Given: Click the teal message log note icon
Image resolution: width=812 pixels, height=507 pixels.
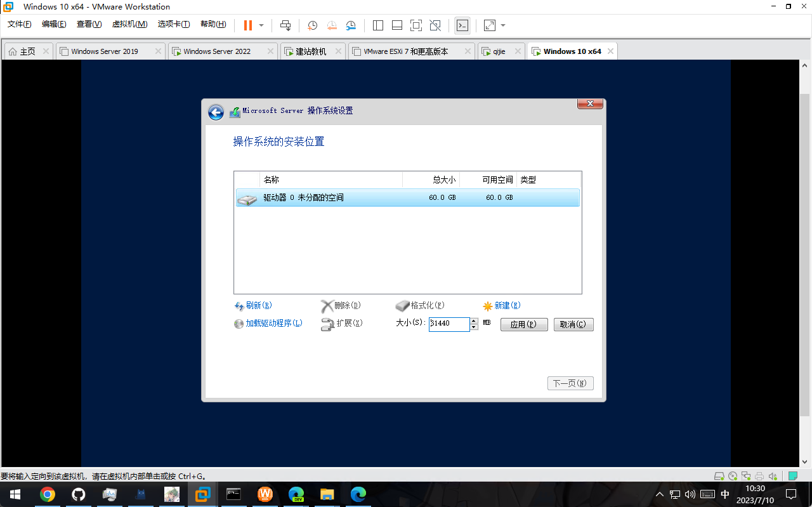Looking at the screenshot, I should [x=793, y=476].
